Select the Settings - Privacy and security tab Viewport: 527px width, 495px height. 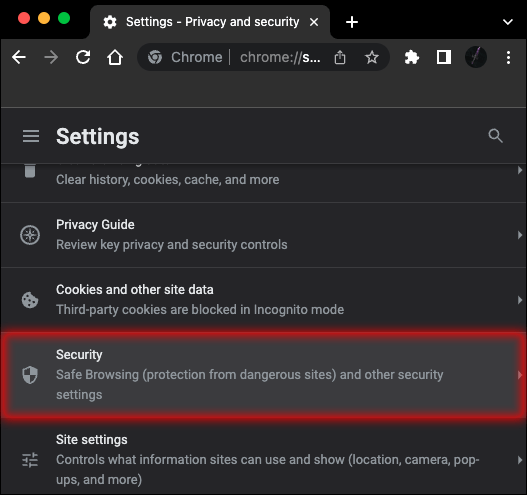click(210, 22)
